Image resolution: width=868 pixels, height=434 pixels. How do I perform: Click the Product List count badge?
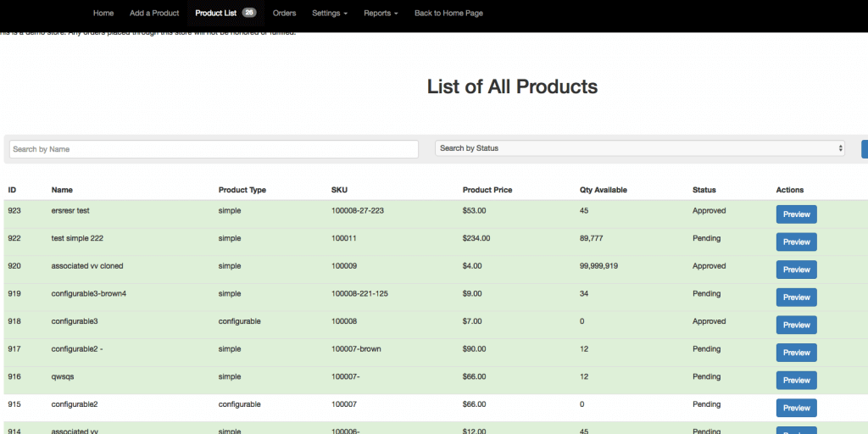pos(249,14)
